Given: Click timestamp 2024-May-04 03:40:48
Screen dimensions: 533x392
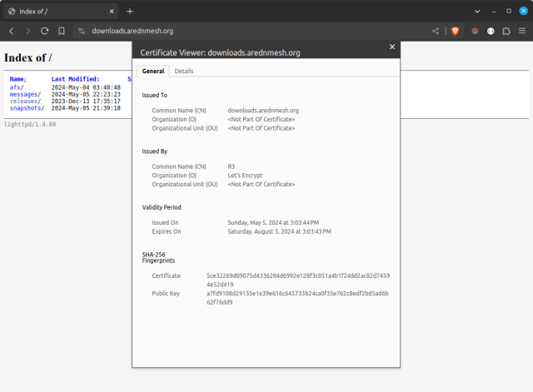Looking at the screenshot, I should [x=86, y=87].
